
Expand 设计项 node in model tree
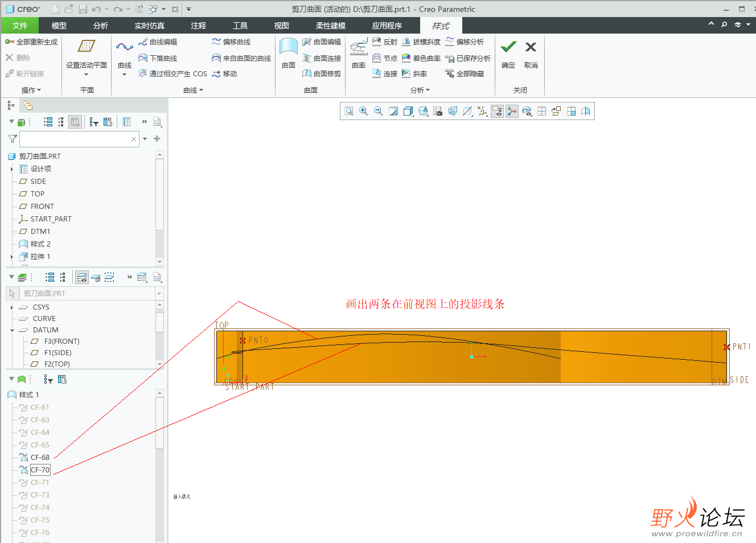pyautogui.click(x=11, y=169)
